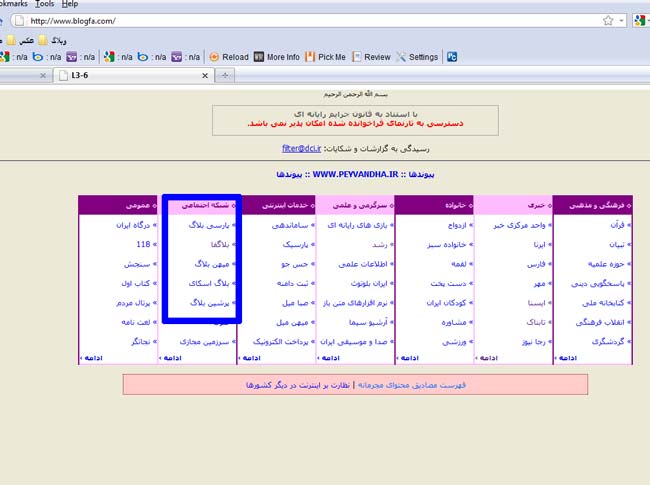The image size is (650, 485).
Task: Open the رجا نیوز link
Action: pos(534,342)
